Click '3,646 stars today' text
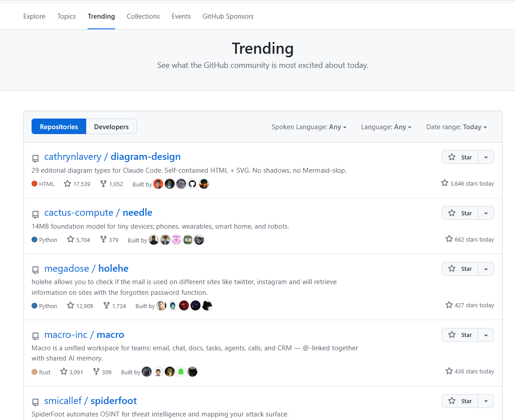The height and width of the screenshot is (420, 515). tap(472, 183)
